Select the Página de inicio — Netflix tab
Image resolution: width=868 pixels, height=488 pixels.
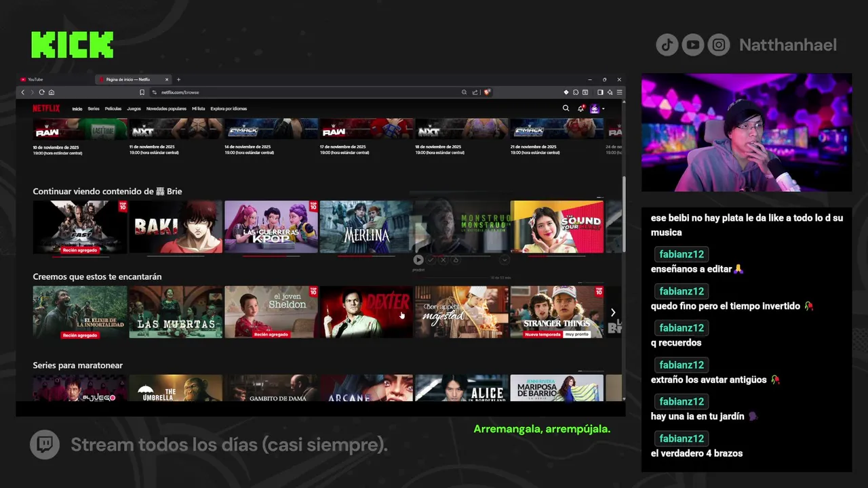(x=133, y=79)
